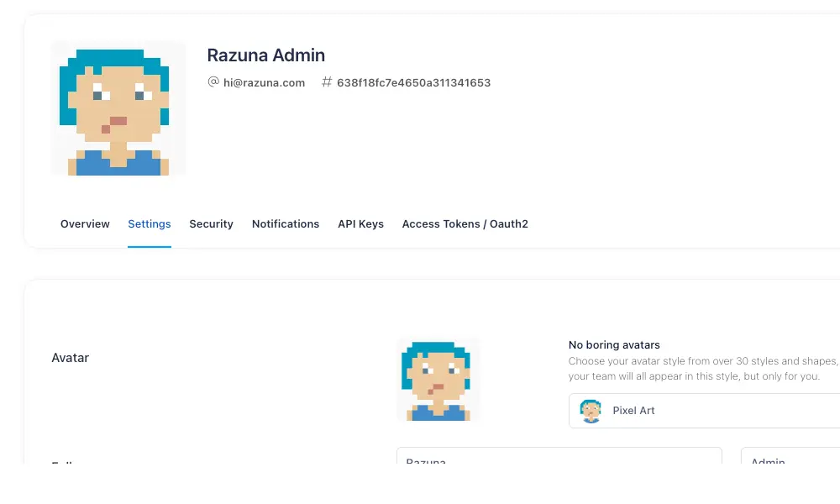Open the Overview tab
The height and width of the screenshot is (504, 840).
pyautogui.click(x=85, y=224)
